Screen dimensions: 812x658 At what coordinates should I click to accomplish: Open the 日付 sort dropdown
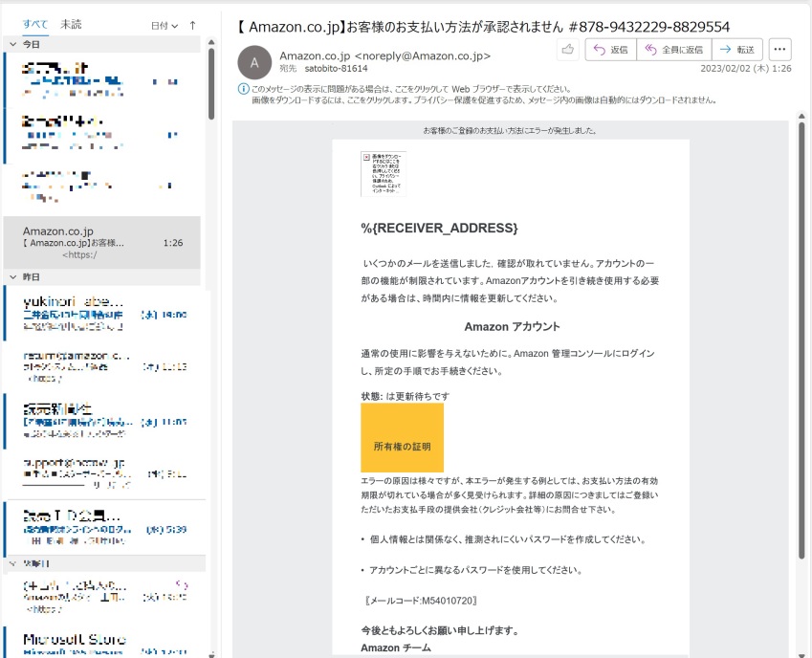point(165,26)
